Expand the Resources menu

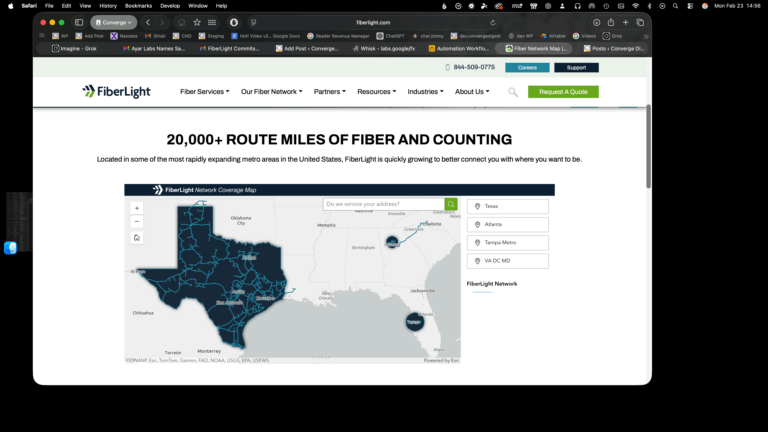(377, 92)
